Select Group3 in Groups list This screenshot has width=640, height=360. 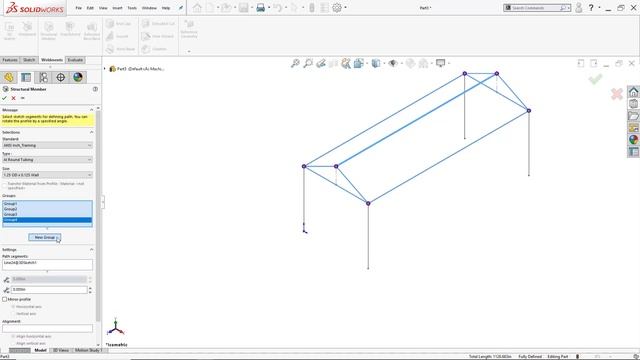click(47, 214)
